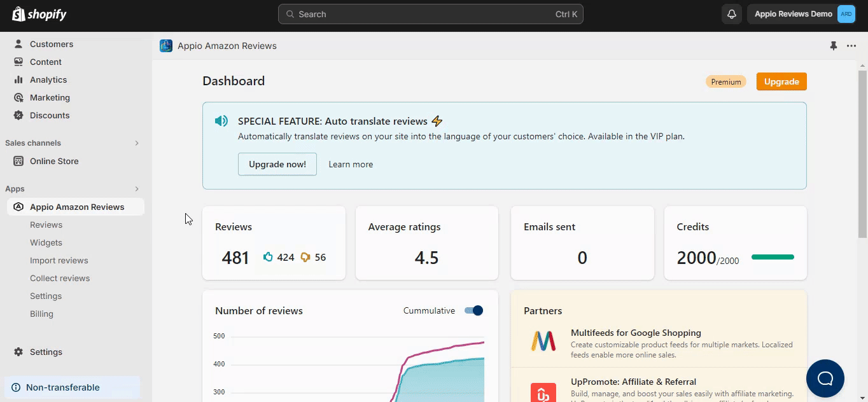Go to Import reviews
The width and height of the screenshot is (868, 402).
(59, 260)
